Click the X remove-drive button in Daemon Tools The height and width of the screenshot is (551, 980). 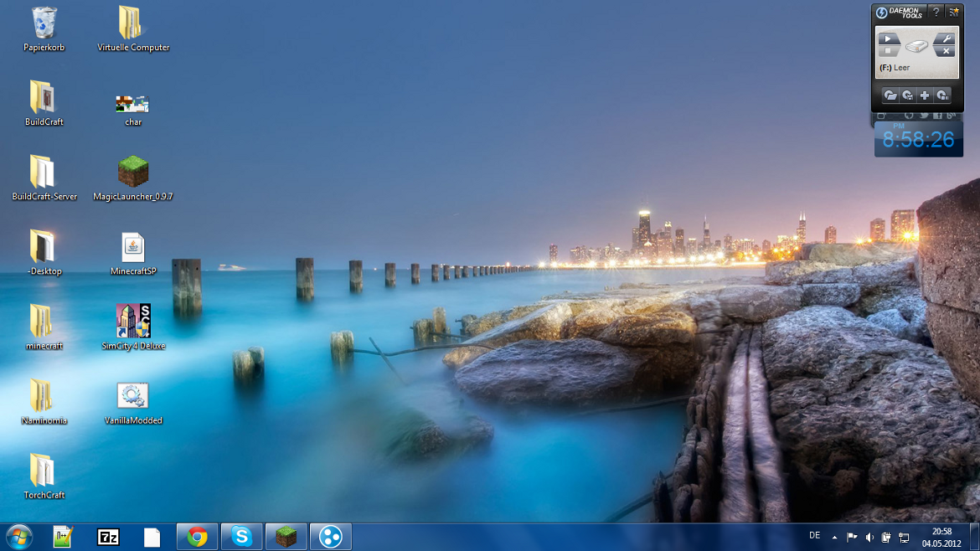click(x=944, y=52)
